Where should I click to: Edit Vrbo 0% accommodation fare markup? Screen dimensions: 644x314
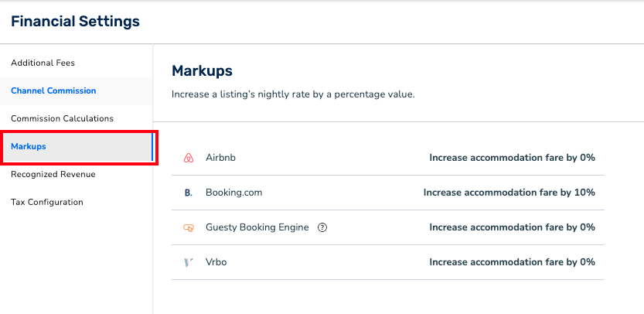512,262
